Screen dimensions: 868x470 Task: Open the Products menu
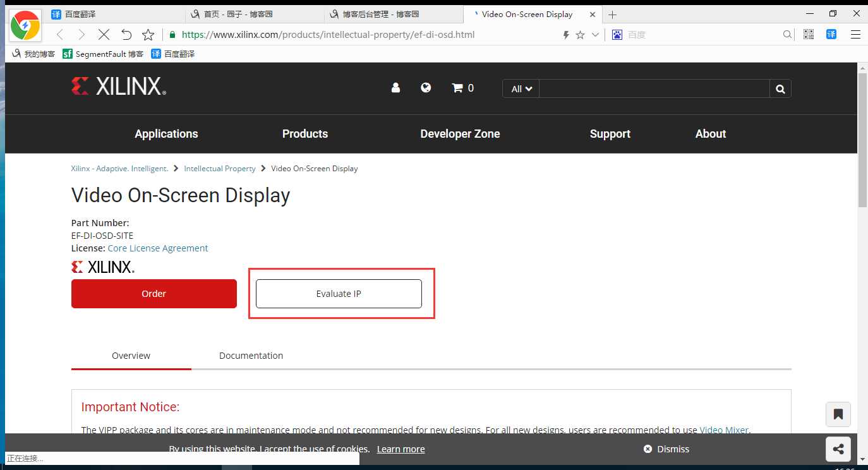pyautogui.click(x=305, y=134)
